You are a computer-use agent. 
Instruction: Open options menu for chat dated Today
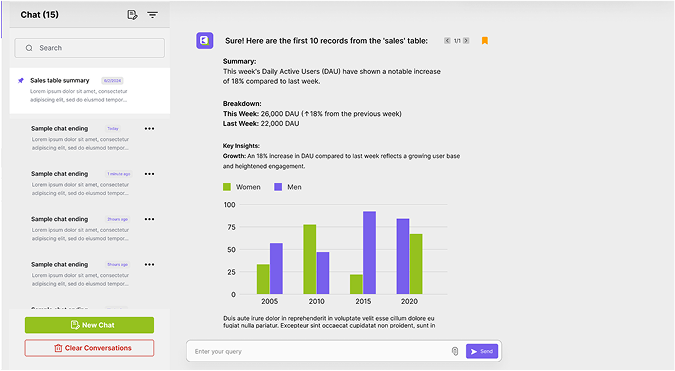pyautogui.click(x=149, y=129)
